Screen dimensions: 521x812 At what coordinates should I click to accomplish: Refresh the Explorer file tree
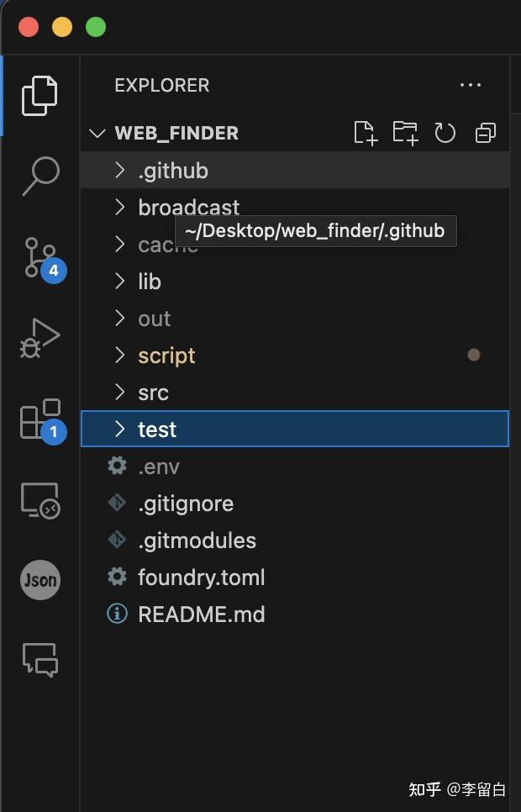(x=445, y=133)
